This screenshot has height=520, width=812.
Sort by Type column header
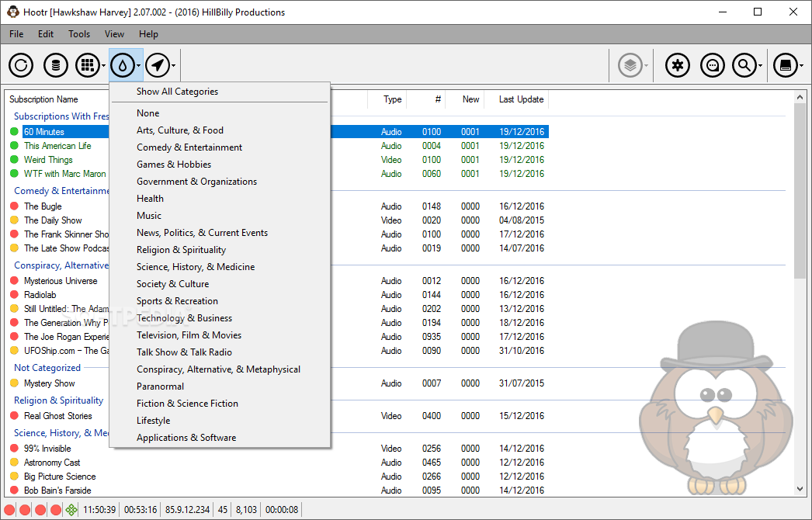pyautogui.click(x=393, y=99)
